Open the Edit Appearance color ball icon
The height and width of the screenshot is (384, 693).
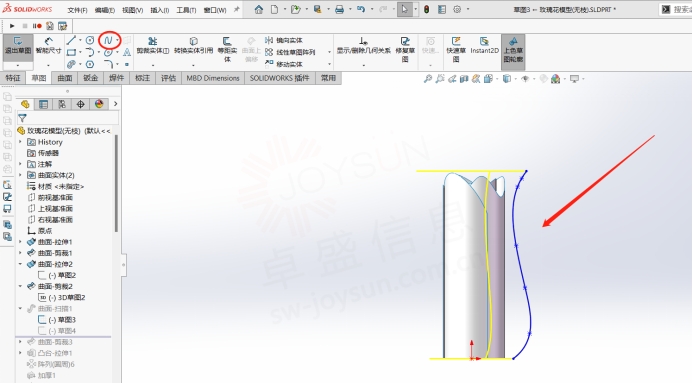click(x=556, y=79)
